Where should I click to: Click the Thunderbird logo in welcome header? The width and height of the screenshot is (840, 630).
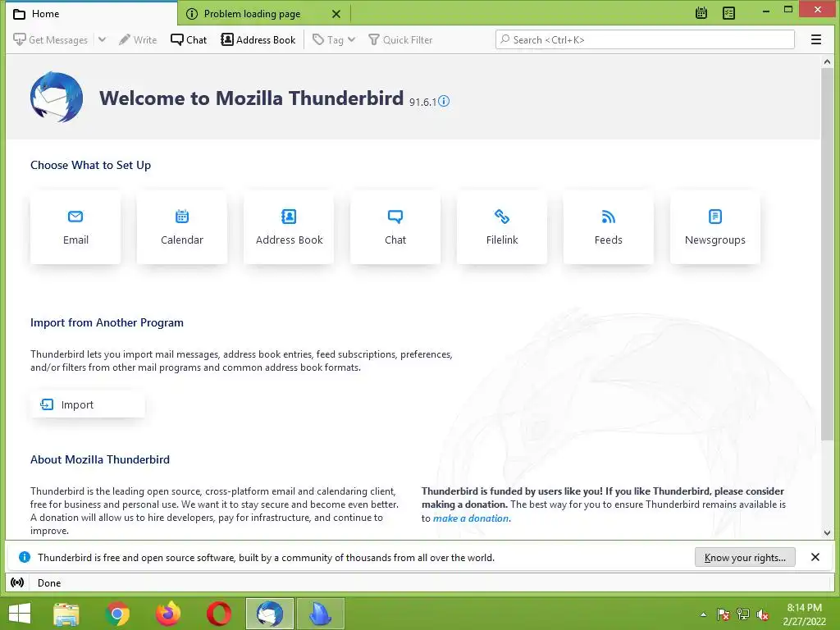57,97
